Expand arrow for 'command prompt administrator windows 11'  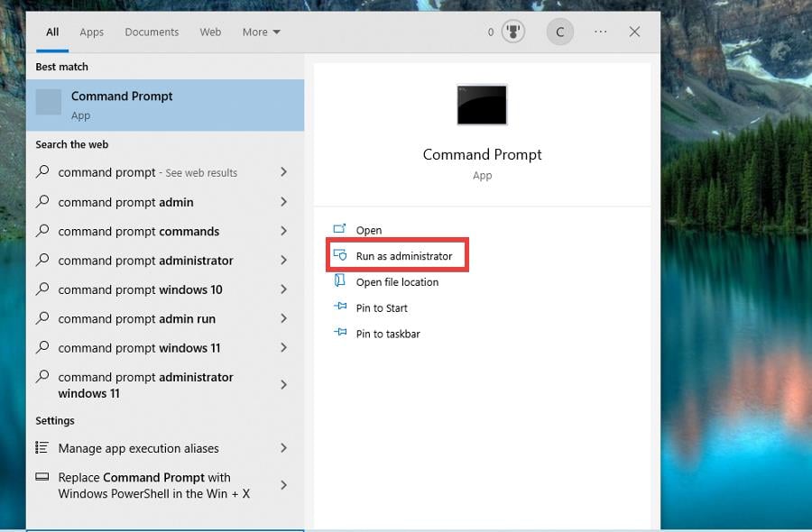pyautogui.click(x=283, y=384)
